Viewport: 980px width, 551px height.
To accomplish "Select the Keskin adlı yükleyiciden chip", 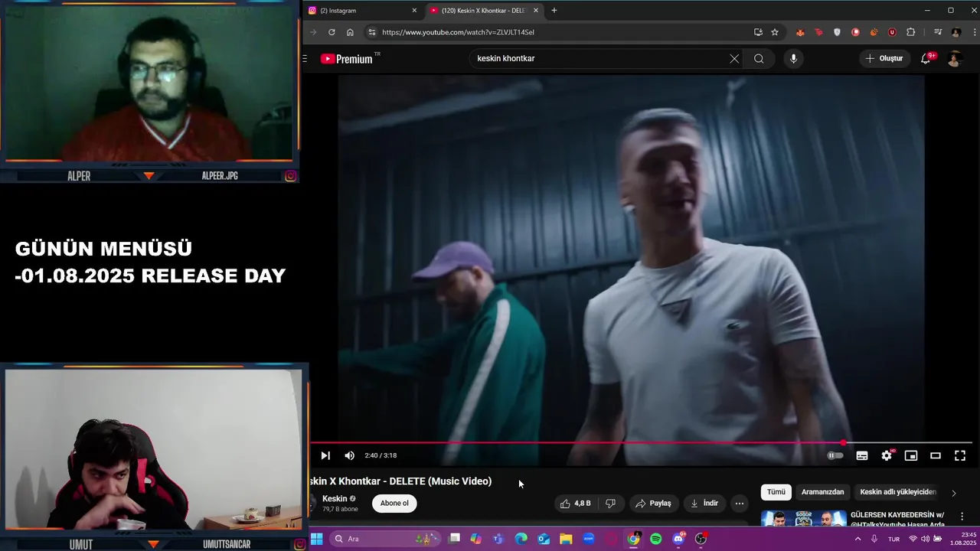I will click(898, 492).
